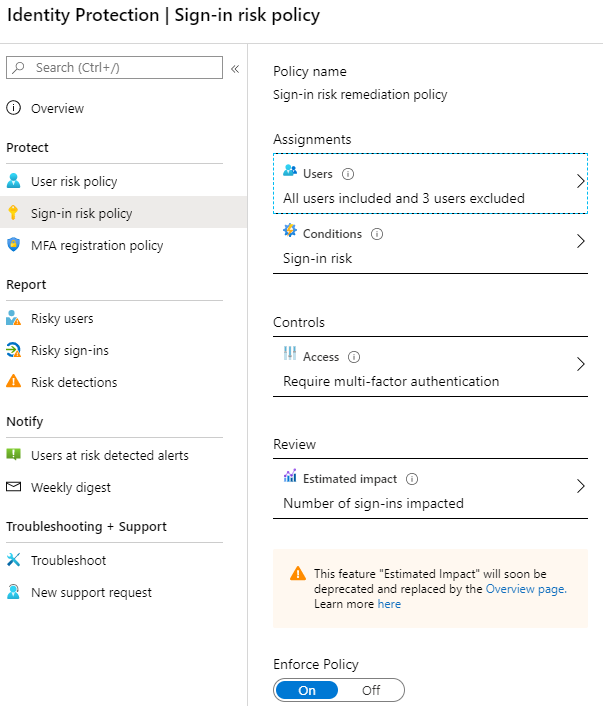Screen dimensions: 603x706
Task: Click the Troubleshoot wrench icon
Action: (14, 560)
